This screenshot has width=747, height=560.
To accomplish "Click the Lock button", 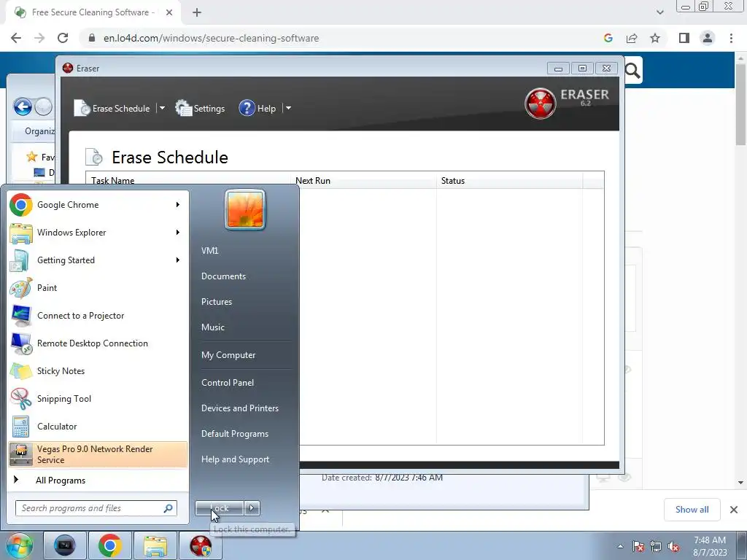I will click(x=219, y=508).
